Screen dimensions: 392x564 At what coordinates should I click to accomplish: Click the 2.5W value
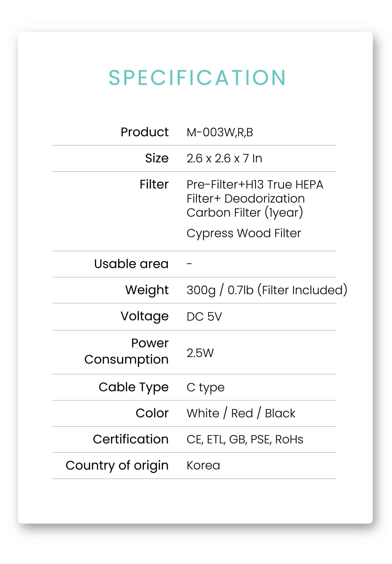200,353
